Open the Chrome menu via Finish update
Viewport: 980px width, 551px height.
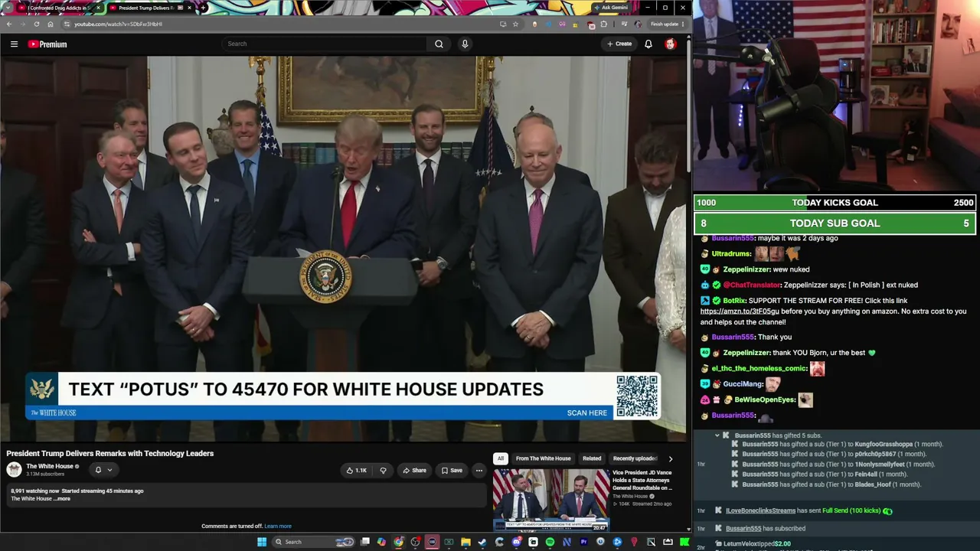[x=668, y=24]
